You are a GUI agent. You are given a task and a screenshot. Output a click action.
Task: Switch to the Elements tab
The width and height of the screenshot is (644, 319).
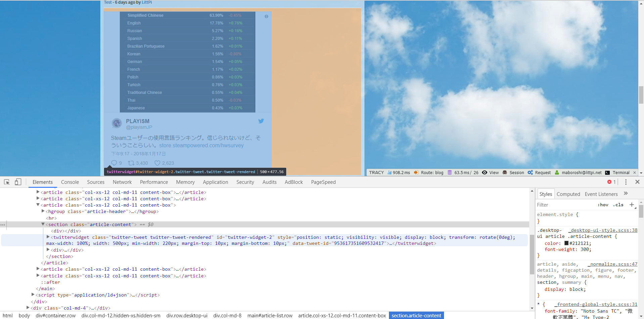[x=43, y=182]
